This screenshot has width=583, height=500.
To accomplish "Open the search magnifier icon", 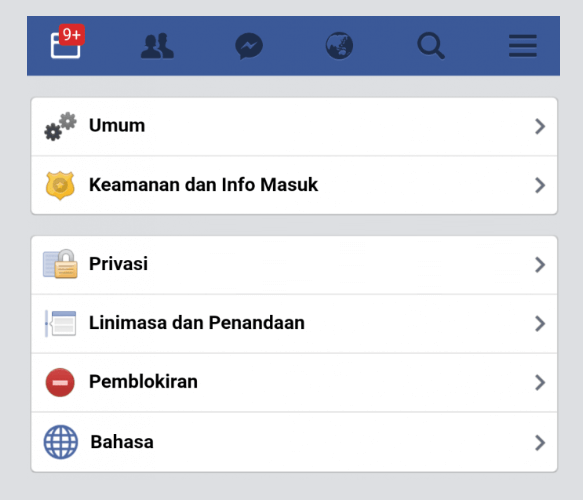I will [x=431, y=46].
